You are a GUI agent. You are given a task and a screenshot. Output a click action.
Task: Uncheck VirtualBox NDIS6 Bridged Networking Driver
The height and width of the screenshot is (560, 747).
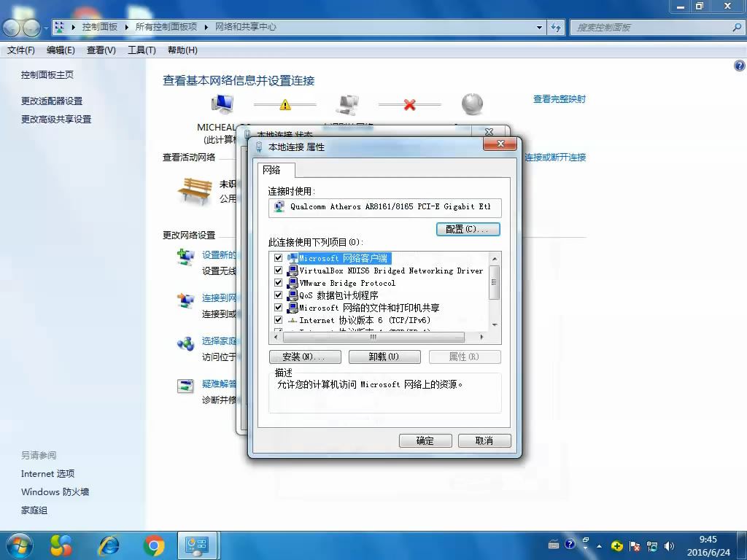[278, 270]
